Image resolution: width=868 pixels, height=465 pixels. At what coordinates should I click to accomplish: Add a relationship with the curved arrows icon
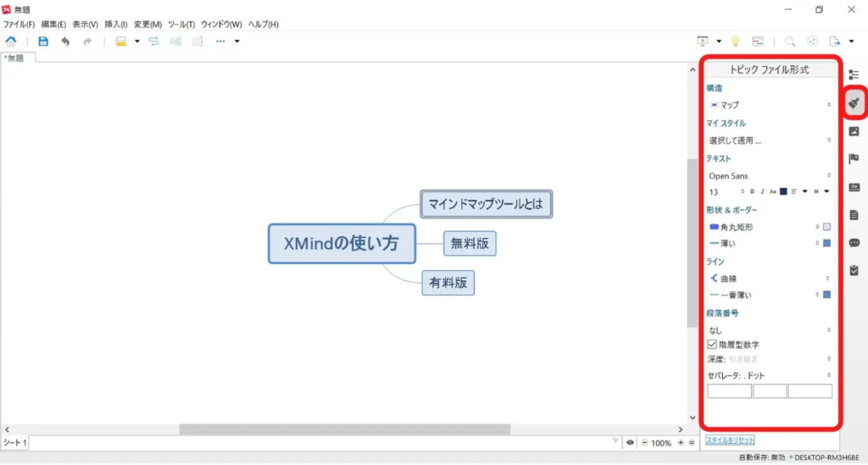tap(154, 42)
